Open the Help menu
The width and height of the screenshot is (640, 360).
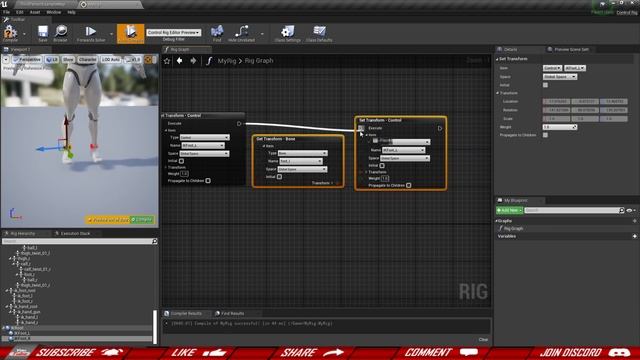click(x=71, y=12)
